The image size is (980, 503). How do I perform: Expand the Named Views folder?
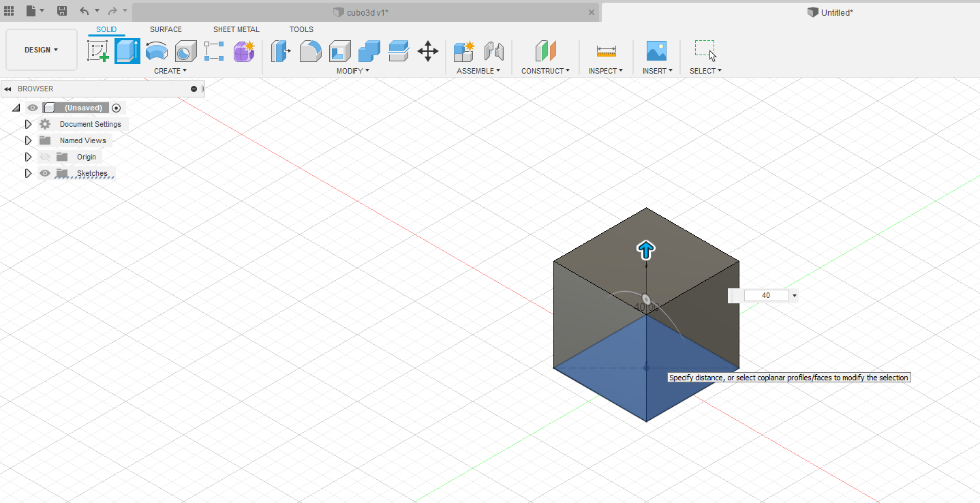point(28,140)
